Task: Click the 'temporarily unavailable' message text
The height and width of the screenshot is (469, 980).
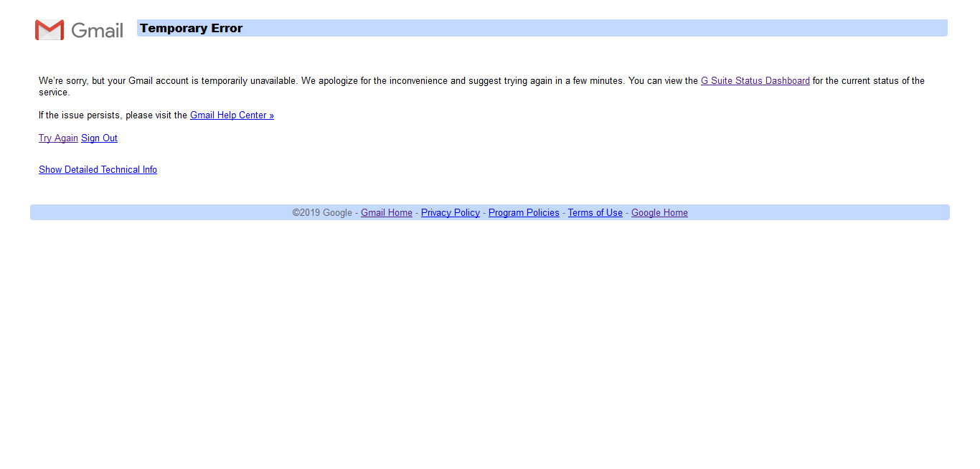Action: 249,81
